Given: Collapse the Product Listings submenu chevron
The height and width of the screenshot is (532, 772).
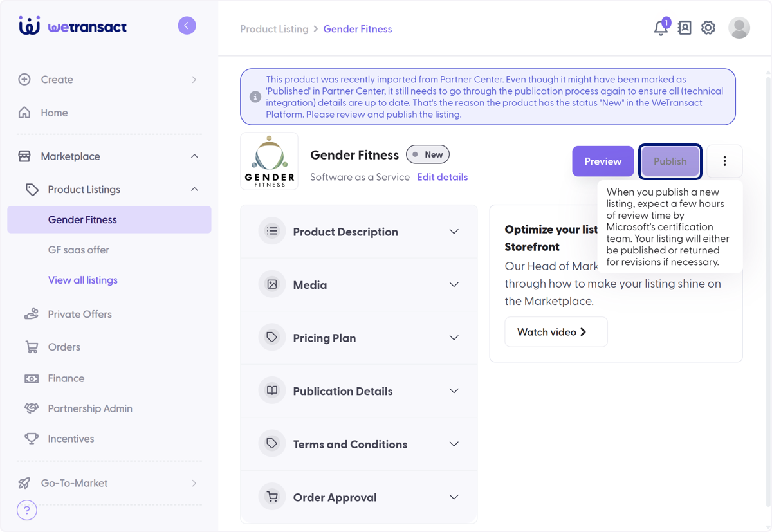Looking at the screenshot, I should 194,189.
